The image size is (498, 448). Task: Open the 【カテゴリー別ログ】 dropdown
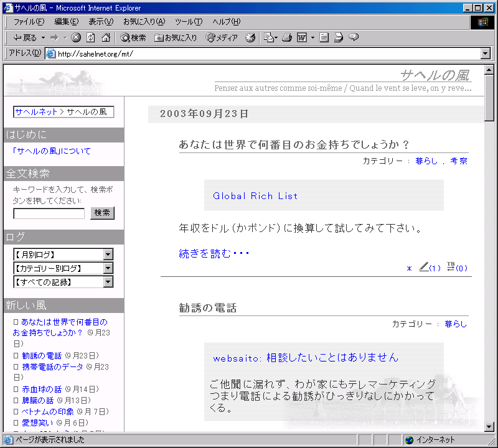(63, 268)
